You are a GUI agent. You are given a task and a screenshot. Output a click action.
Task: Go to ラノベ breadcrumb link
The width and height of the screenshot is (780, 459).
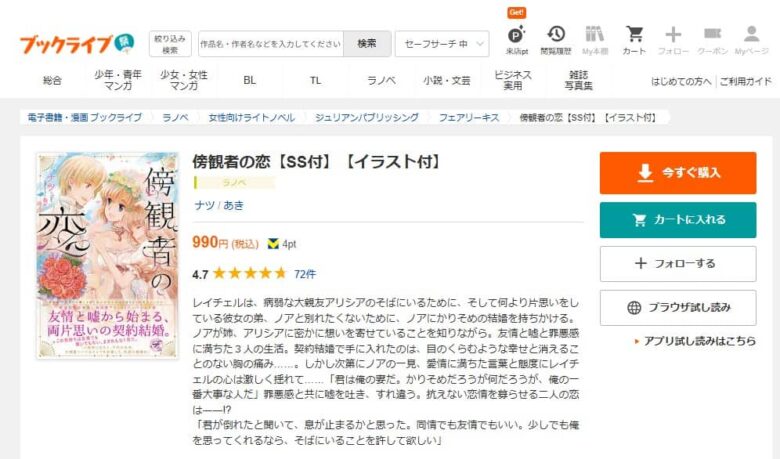175,118
